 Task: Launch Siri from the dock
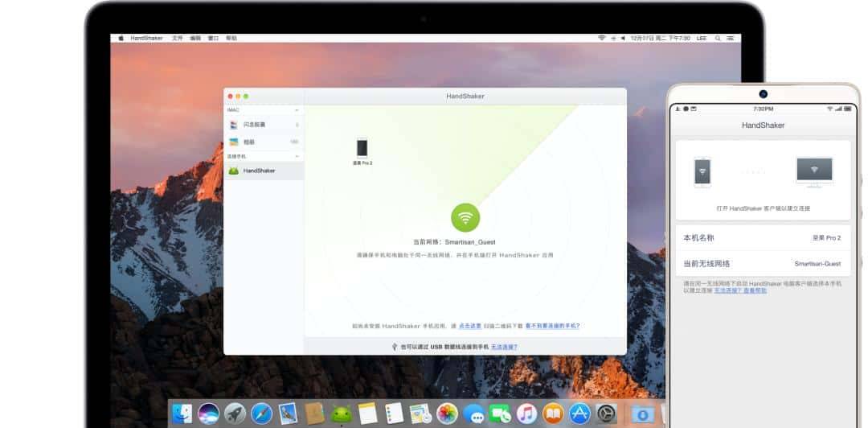(209, 414)
